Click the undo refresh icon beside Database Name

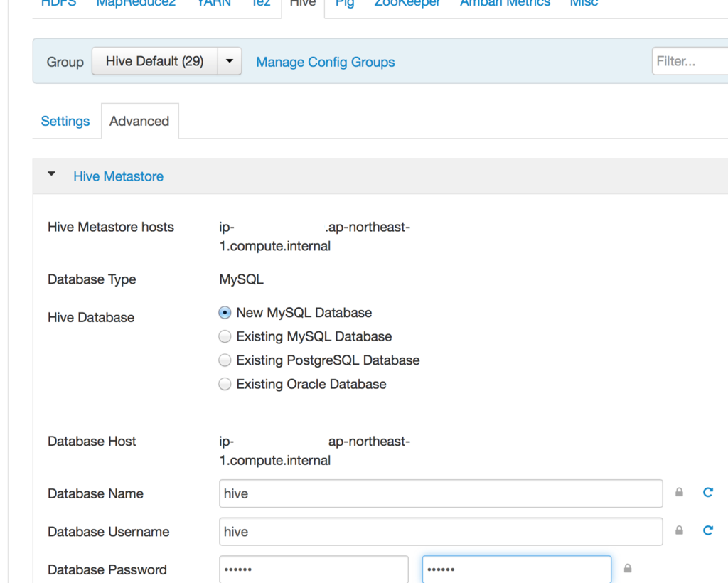707,492
